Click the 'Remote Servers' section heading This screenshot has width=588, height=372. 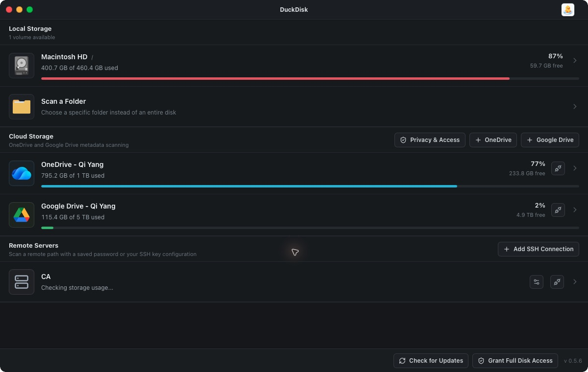click(x=34, y=246)
